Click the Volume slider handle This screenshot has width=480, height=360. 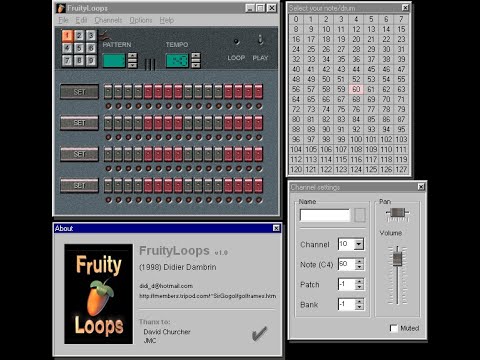[x=397, y=259]
